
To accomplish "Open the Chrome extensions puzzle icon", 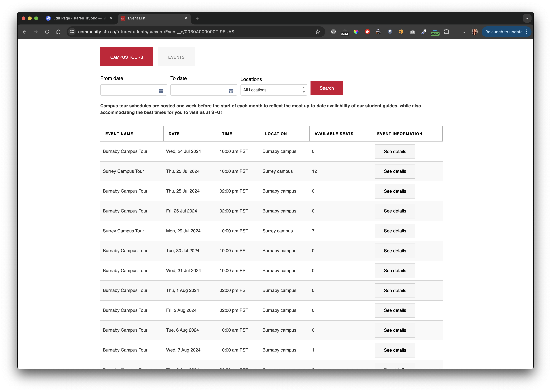I will coord(446,32).
